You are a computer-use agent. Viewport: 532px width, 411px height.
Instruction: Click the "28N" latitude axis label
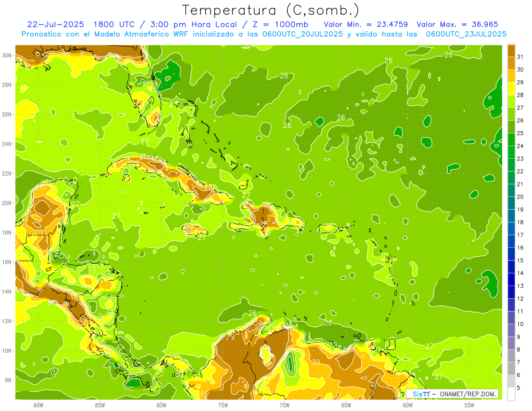(x=8, y=85)
